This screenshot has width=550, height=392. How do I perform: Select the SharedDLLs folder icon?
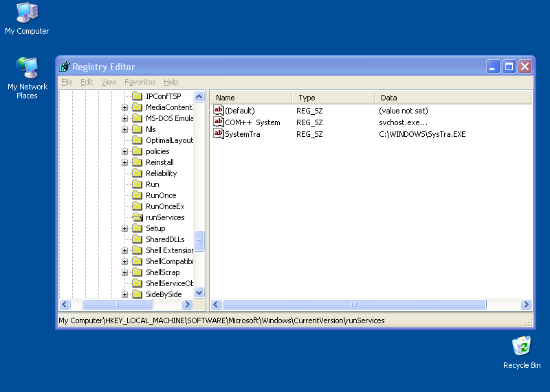coord(137,239)
